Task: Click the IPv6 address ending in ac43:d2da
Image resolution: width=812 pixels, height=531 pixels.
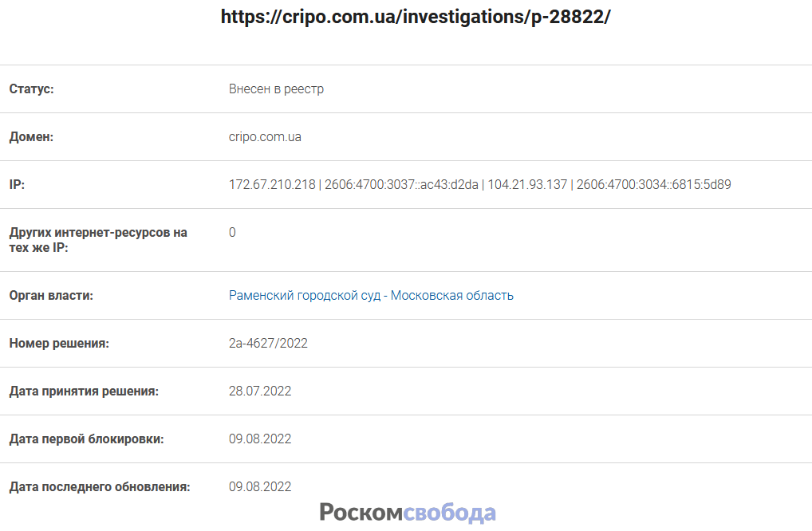Action: [400, 185]
